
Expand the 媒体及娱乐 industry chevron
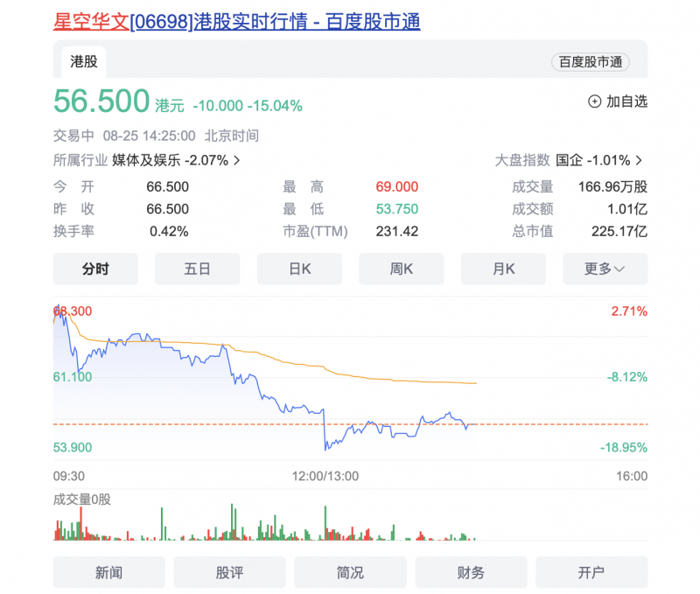coord(237,161)
